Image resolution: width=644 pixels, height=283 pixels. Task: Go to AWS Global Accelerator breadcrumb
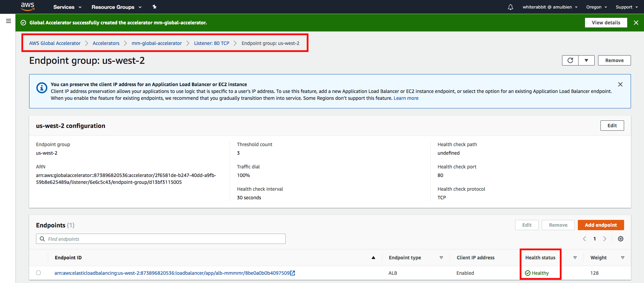click(x=55, y=43)
